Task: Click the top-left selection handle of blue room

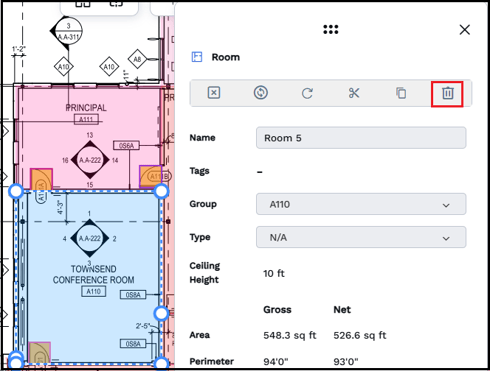Action: (x=16, y=191)
